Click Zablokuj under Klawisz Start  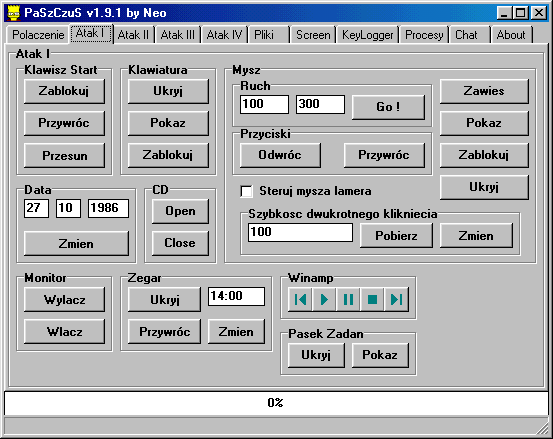pos(64,91)
